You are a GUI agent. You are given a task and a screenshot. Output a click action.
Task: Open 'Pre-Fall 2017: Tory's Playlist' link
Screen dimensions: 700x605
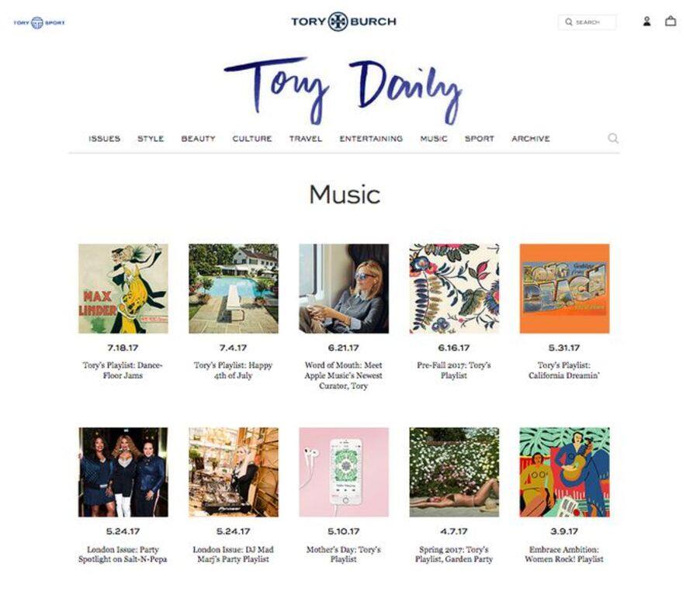click(454, 370)
